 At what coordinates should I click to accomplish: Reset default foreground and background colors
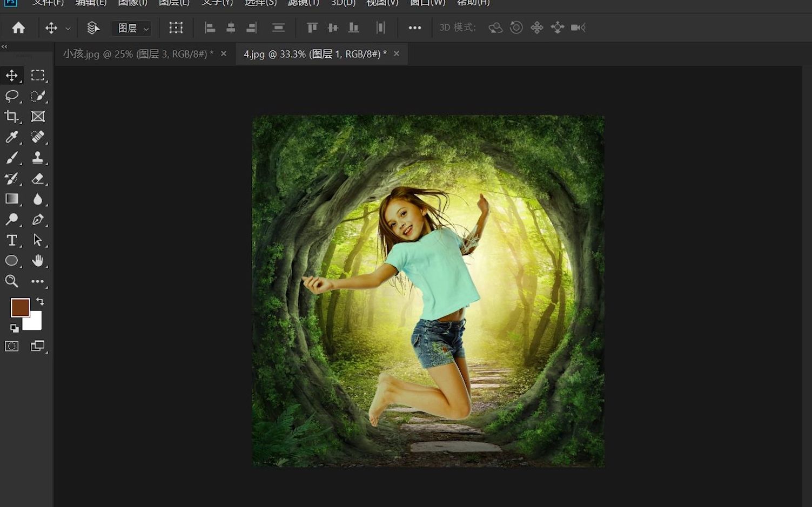[14, 328]
